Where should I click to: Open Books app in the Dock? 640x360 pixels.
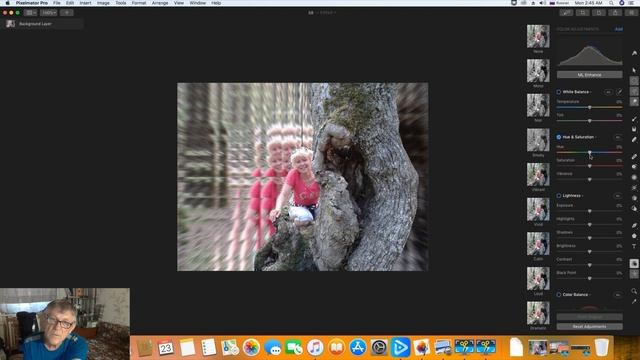(x=336, y=347)
